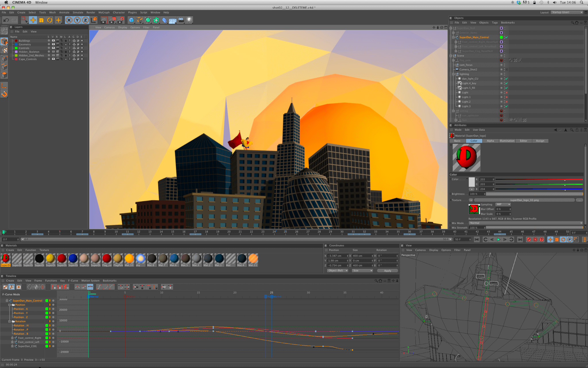Viewport: 588px width, 368px height.
Task: Add a Camera object from toolbar
Action: [181, 20]
